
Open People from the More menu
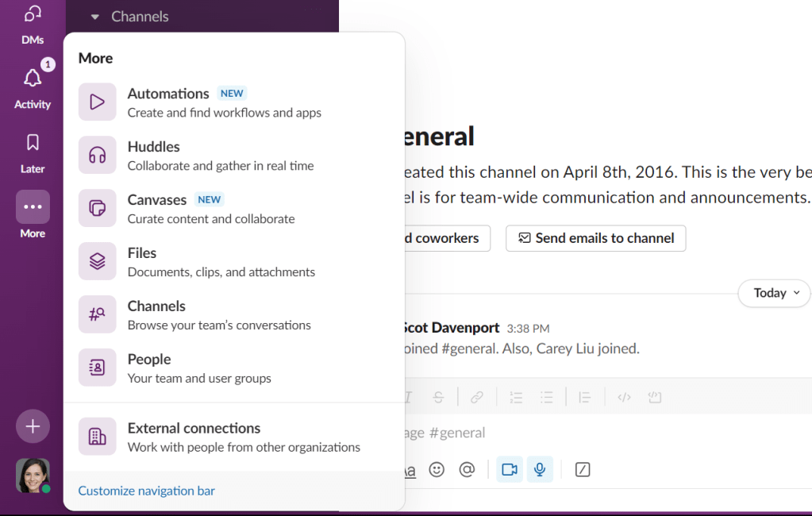[233, 368]
